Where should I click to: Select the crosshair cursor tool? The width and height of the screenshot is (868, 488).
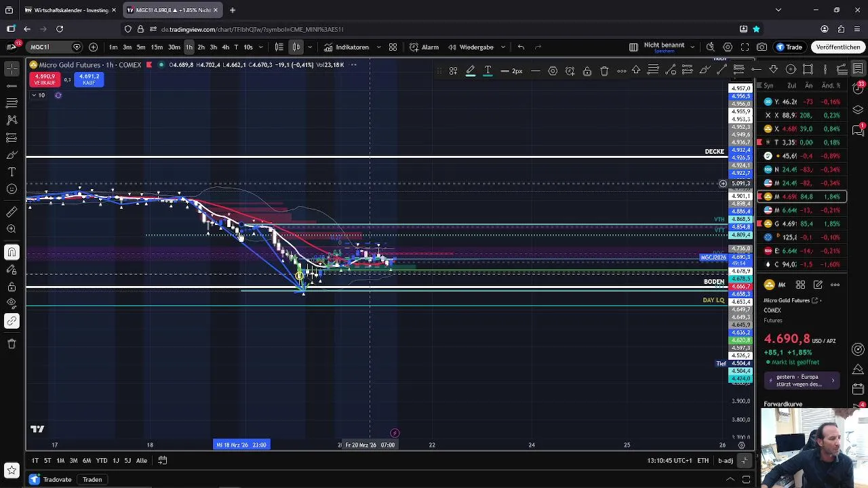click(x=12, y=68)
